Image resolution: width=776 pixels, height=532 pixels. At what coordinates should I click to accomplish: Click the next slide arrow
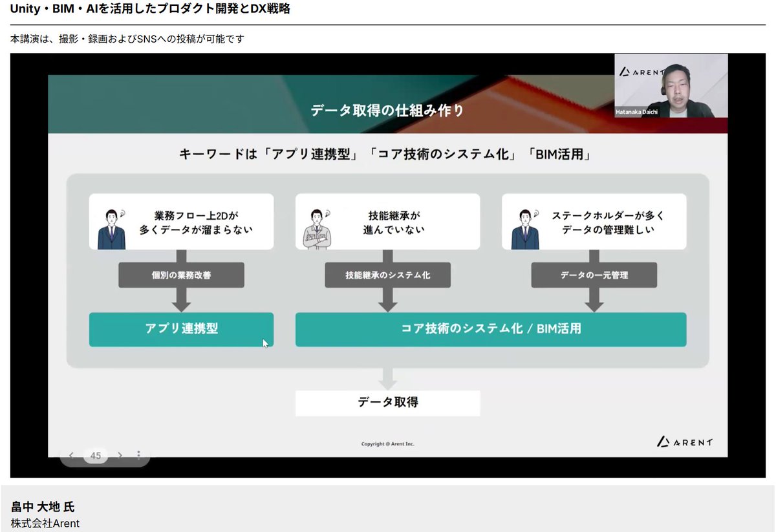(x=120, y=455)
